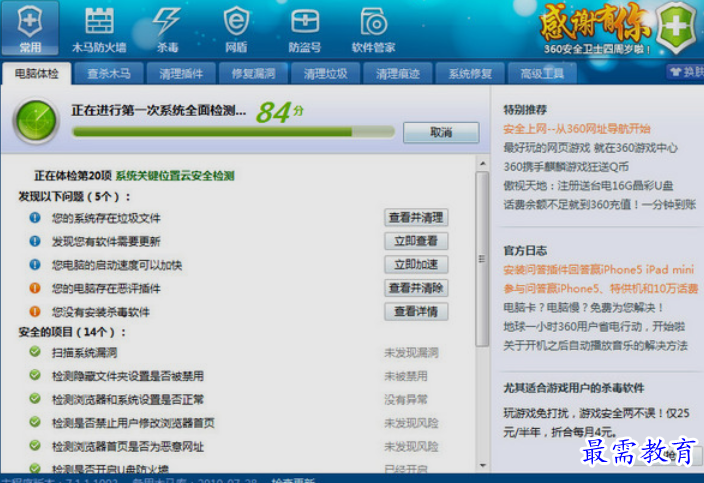The height and width of the screenshot is (483, 704).
Task: Click the text 您的系统存在垃圾文件
Action: tap(106, 218)
